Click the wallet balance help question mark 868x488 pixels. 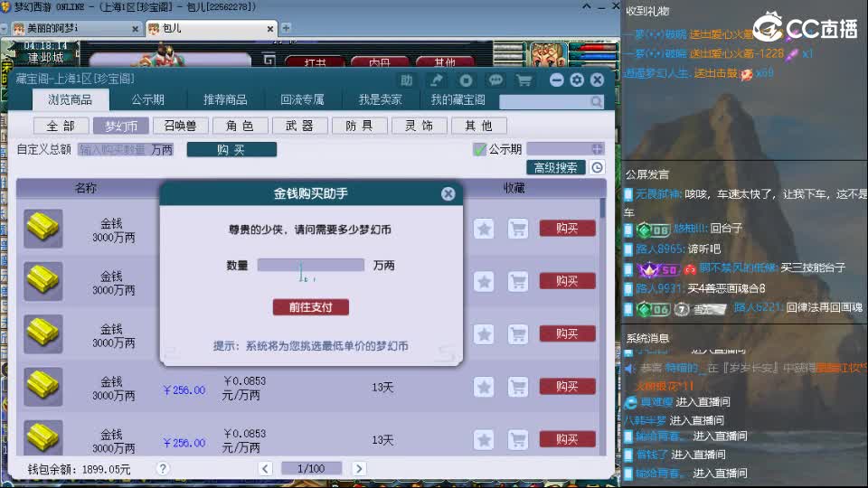tap(162, 469)
